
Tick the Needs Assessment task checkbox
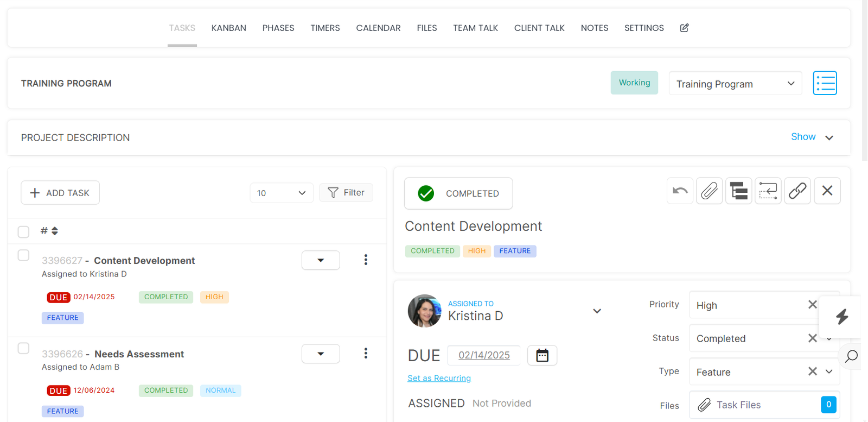point(23,348)
